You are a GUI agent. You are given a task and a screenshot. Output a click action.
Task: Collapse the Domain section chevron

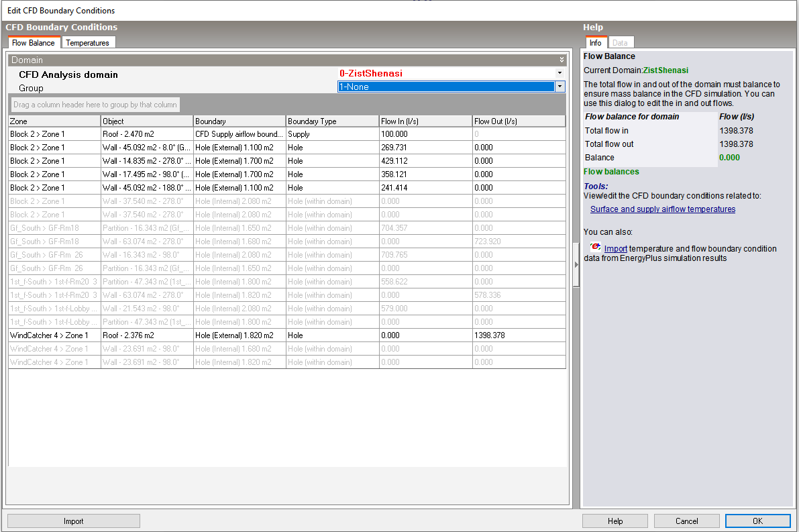561,60
